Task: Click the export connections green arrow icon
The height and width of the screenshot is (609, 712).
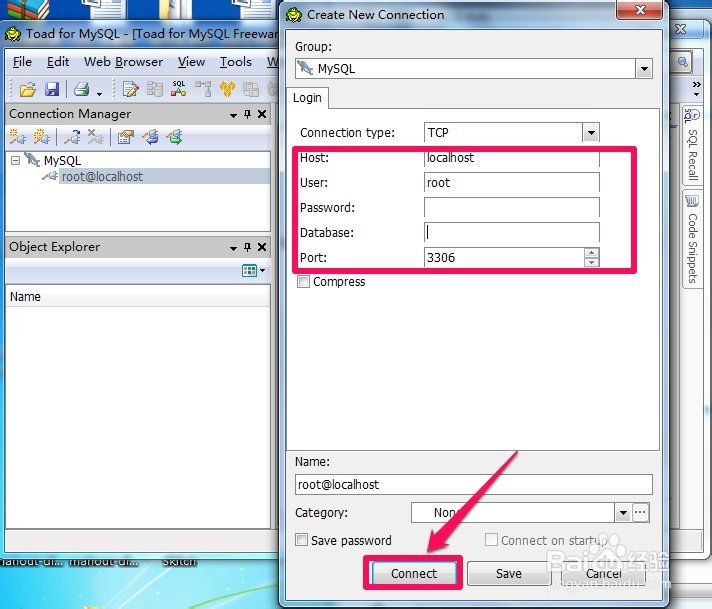Action: tap(174, 137)
